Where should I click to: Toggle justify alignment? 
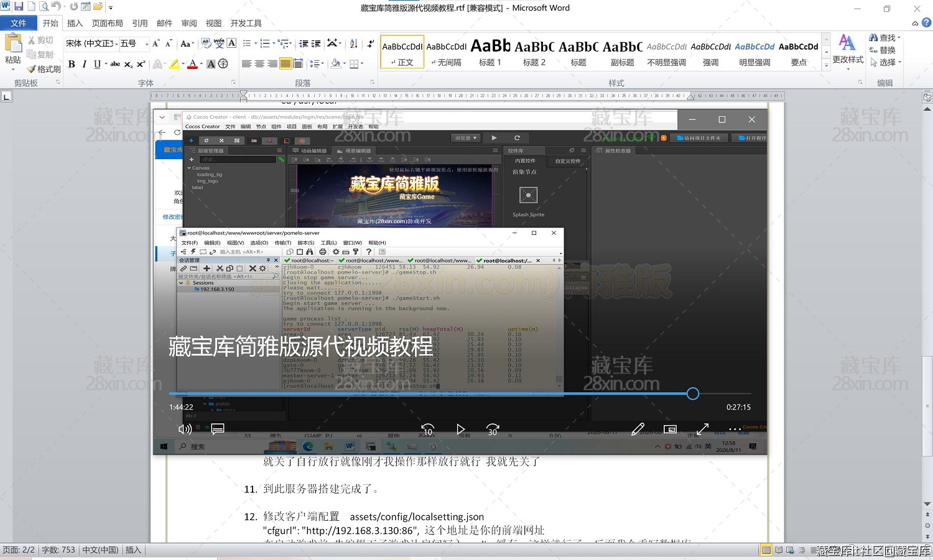(285, 64)
